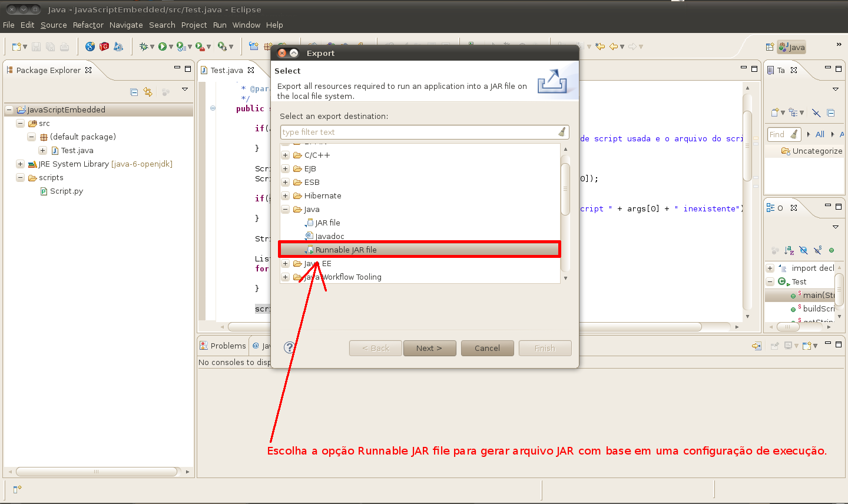848x504 pixels.
Task: Click the Open Perspective icon
Action: coord(770,47)
